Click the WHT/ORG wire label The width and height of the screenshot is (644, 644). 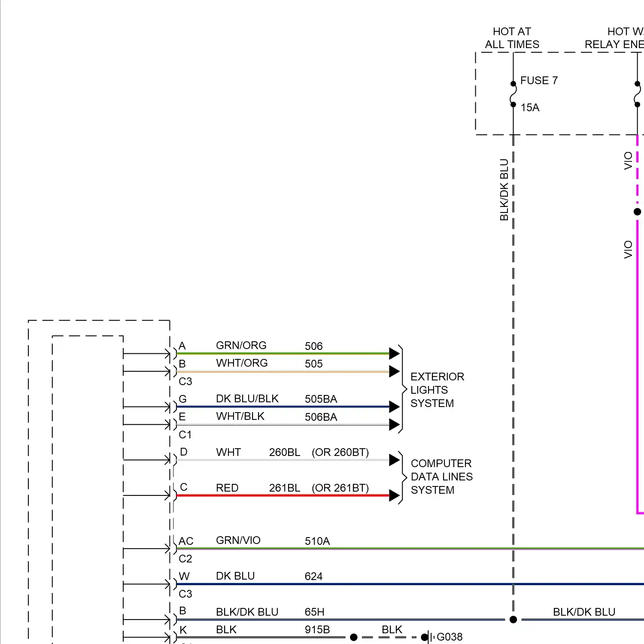(x=242, y=363)
